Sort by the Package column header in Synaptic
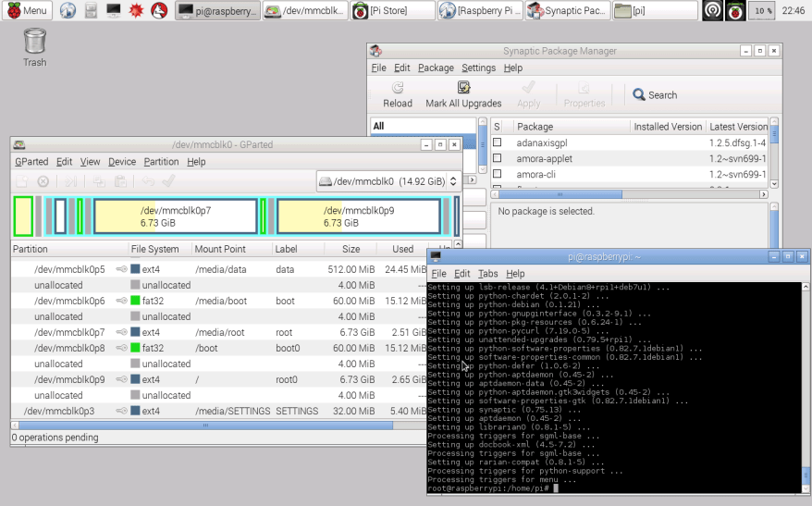This screenshot has width=812, height=506. click(571, 127)
